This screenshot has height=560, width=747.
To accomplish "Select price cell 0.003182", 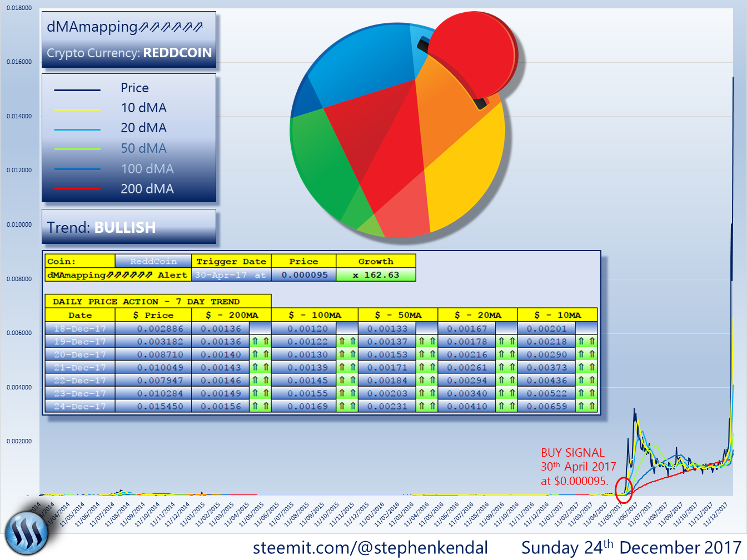I will (x=153, y=341).
